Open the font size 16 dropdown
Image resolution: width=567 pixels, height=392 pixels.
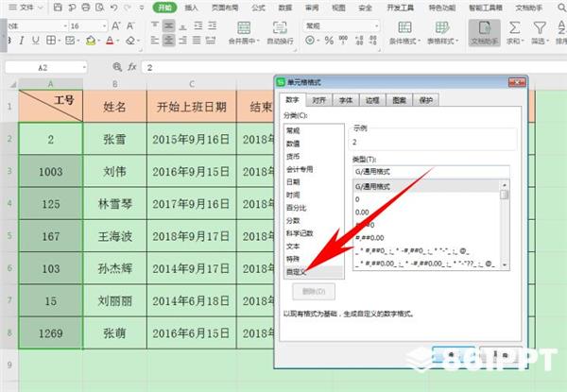[x=105, y=26]
